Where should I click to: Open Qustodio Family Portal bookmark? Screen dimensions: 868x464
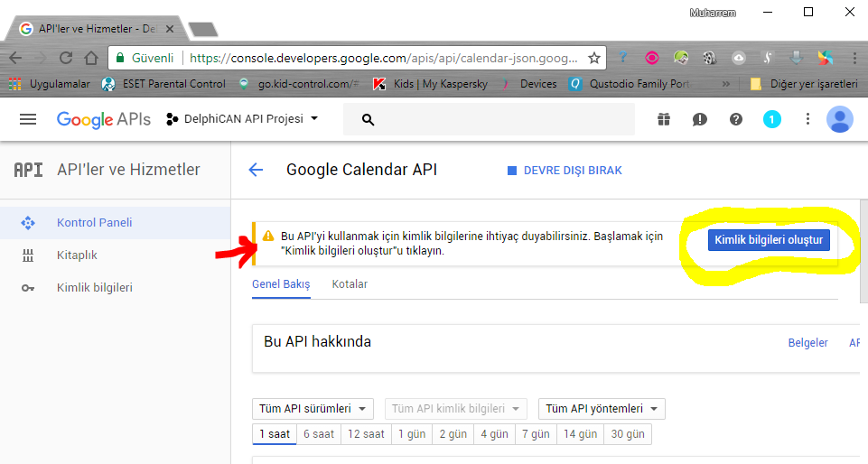pos(630,84)
